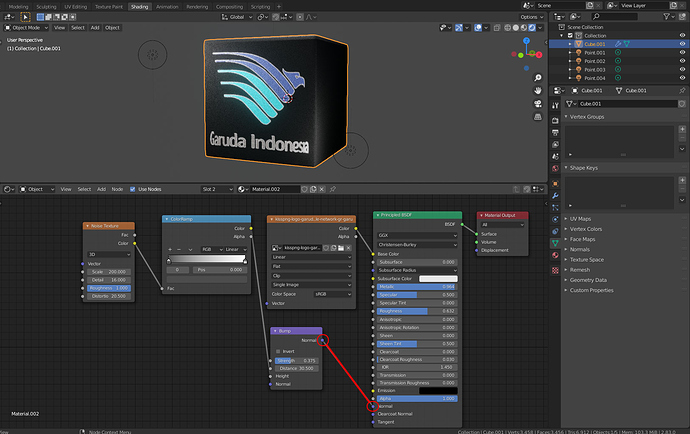Expand the Vertex Colors panel
This screenshot has height=434, width=690.
585,229
